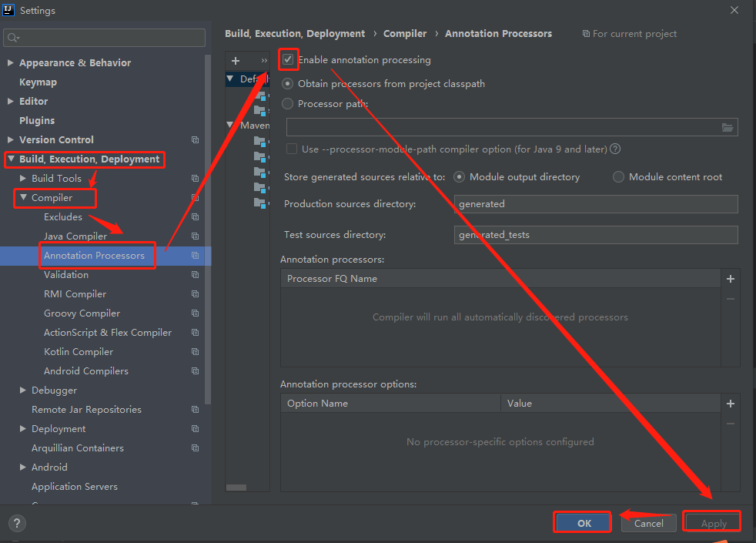756x543 pixels.
Task: Click the Processor FQ Name column header
Action: (500, 279)
